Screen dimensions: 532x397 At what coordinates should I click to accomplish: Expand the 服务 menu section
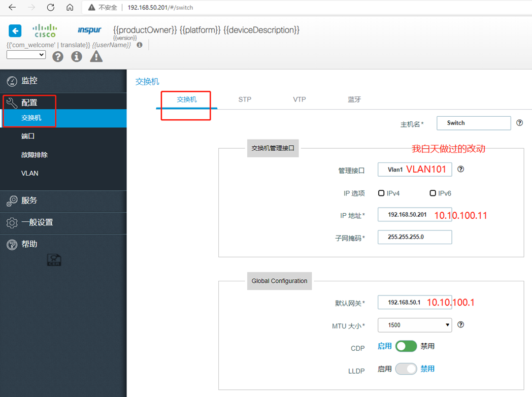click(x=63, y=201)
